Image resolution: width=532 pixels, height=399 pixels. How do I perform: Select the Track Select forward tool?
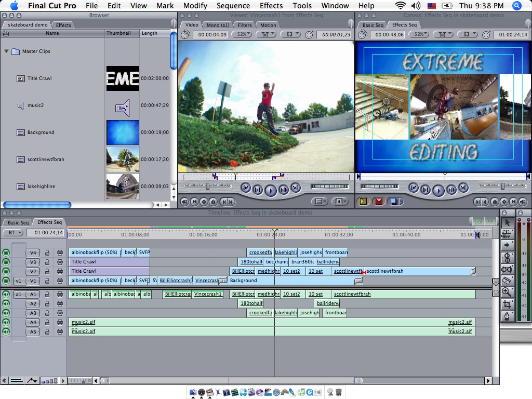(507, 245)
